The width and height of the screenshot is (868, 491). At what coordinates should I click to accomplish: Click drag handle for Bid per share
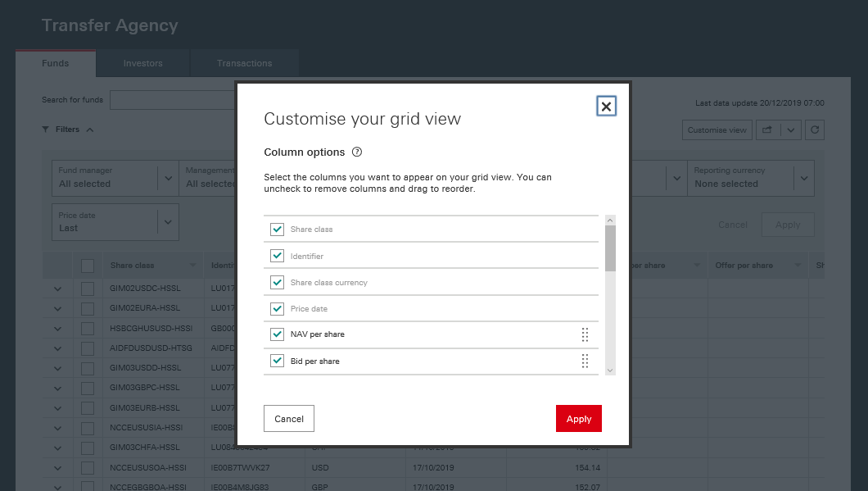coord(585,361)
